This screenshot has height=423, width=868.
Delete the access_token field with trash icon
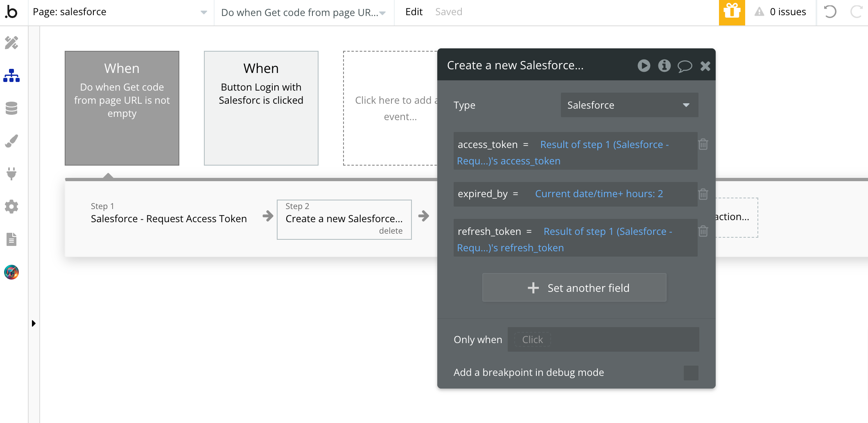click(x=703, y=144)
